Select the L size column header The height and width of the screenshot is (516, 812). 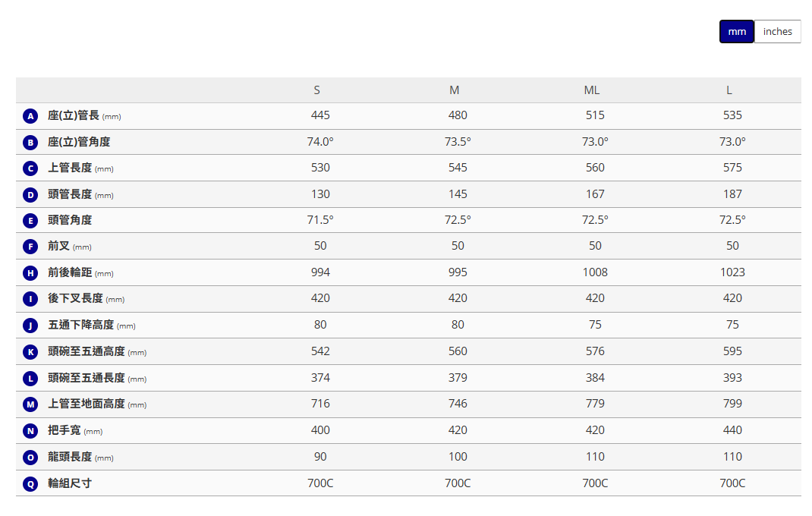(x=729, y=90)
